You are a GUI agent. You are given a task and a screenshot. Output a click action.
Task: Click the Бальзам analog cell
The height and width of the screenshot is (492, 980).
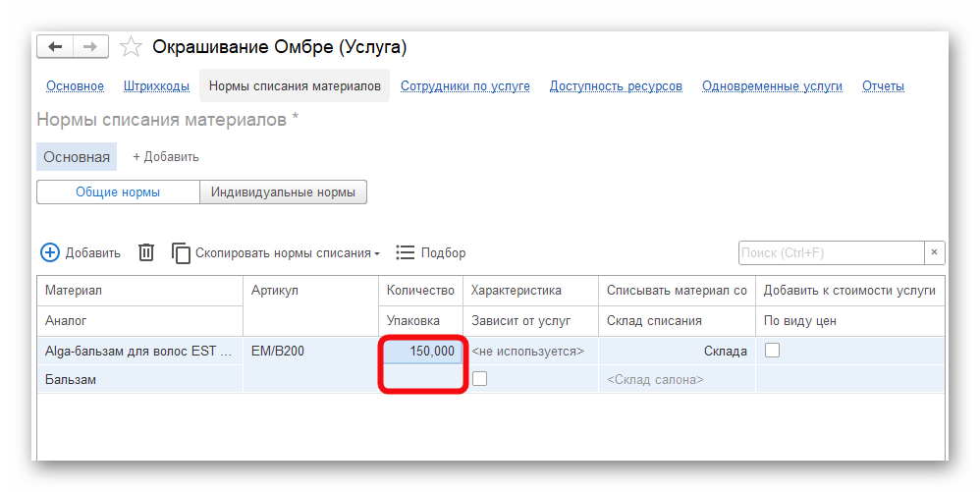click(139, 379)
